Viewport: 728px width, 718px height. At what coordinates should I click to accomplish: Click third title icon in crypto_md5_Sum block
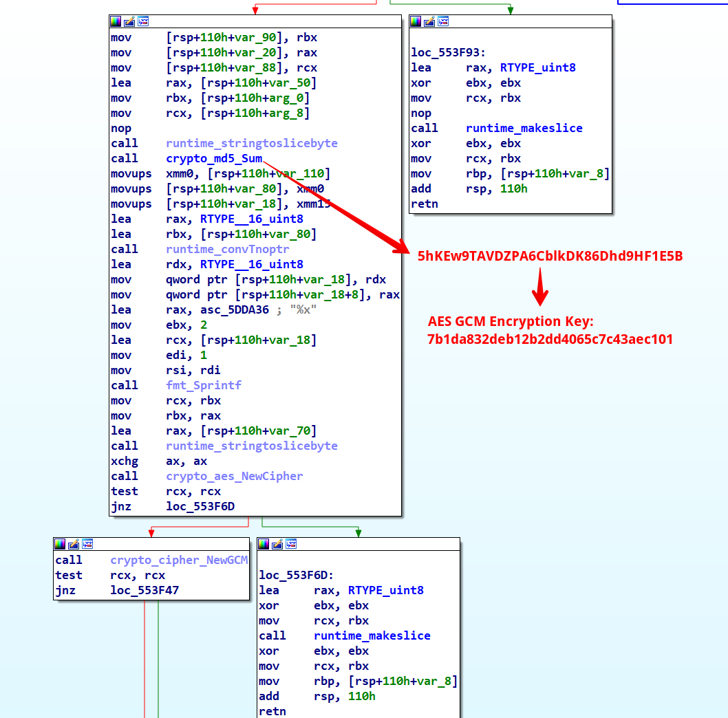click(142, 21)
